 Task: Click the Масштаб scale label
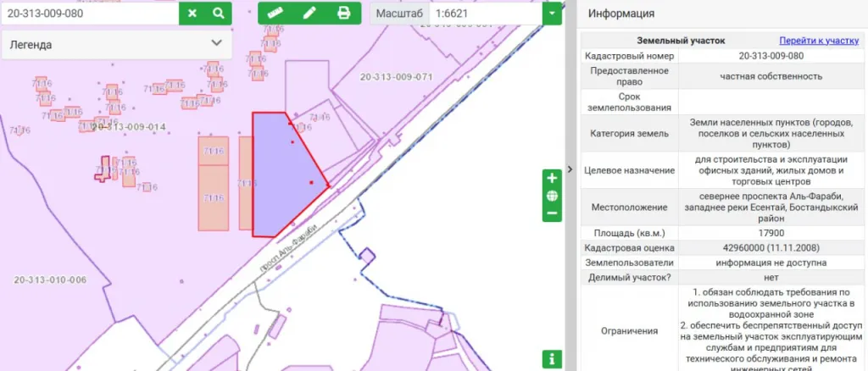[398, 14]
